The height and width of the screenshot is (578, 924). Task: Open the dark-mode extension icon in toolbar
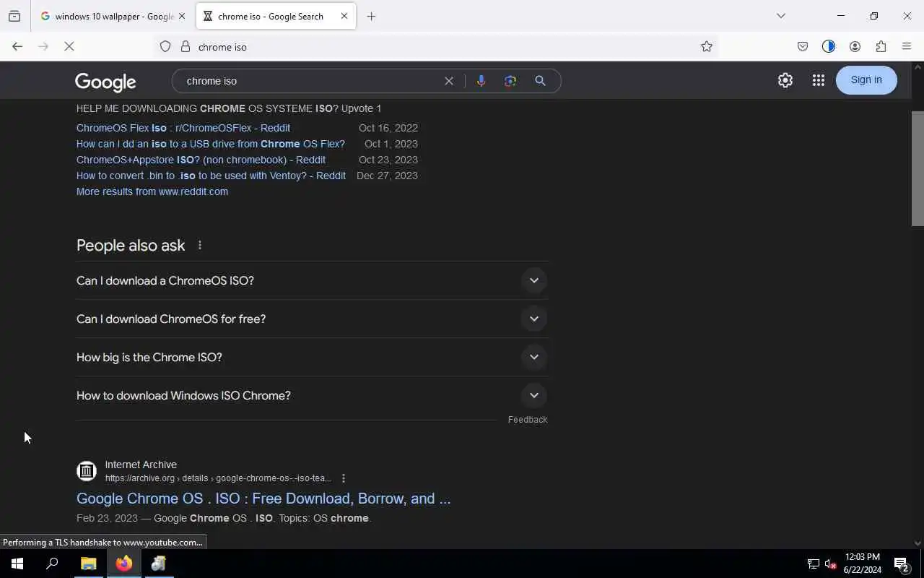click(x=829, y=46)
